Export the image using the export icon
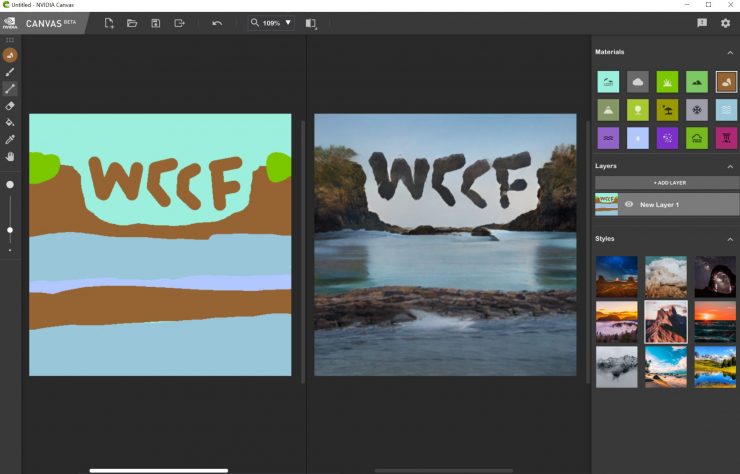The height and width of the screenshot is (474, 740). click(179, 23)
